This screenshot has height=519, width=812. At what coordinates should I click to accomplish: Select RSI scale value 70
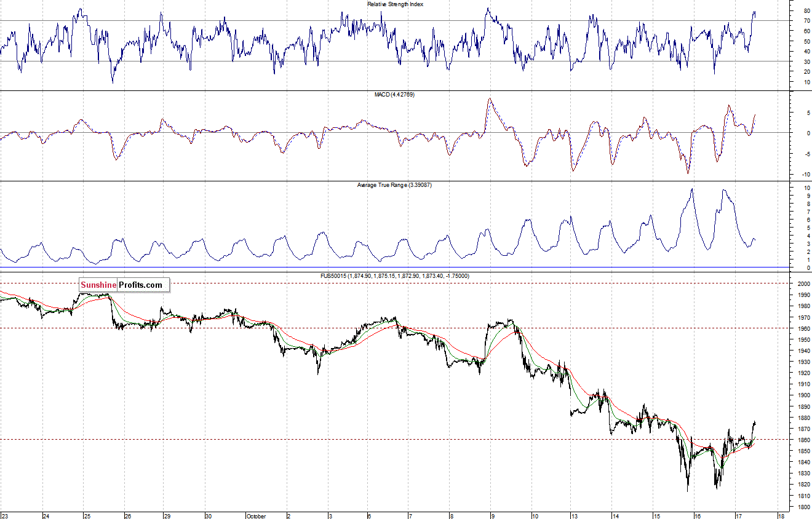pos(806,21)
